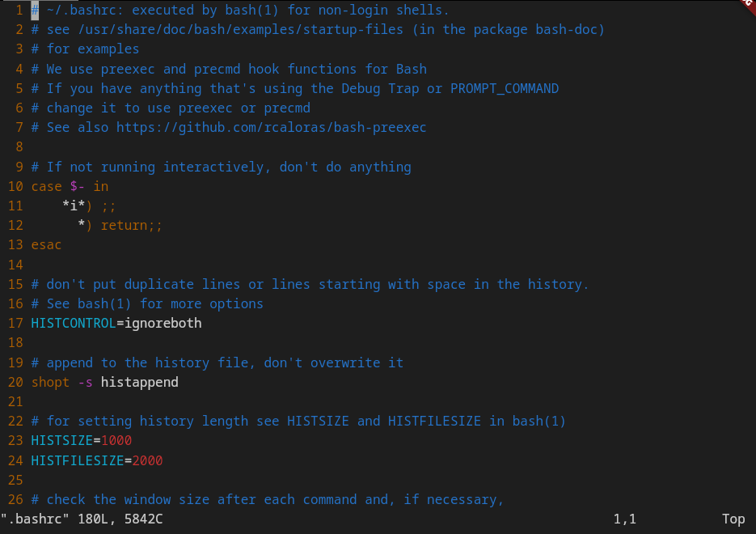Click the HISTFILESIZE value 2000
This screenshot has height=534, width=756.
point(147,460)
